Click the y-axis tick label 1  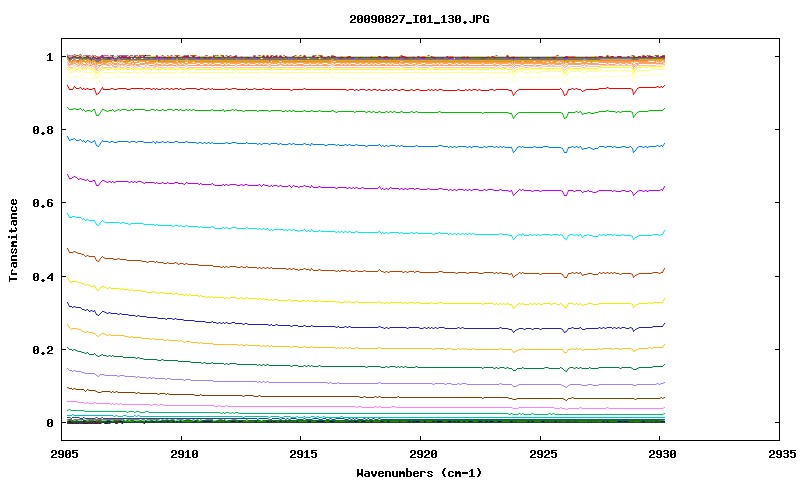point(49,57)
